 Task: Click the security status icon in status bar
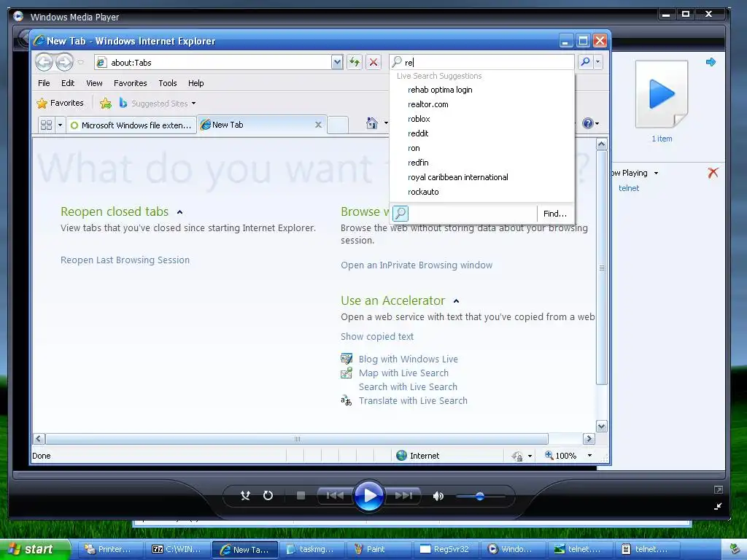coord(517,456)
